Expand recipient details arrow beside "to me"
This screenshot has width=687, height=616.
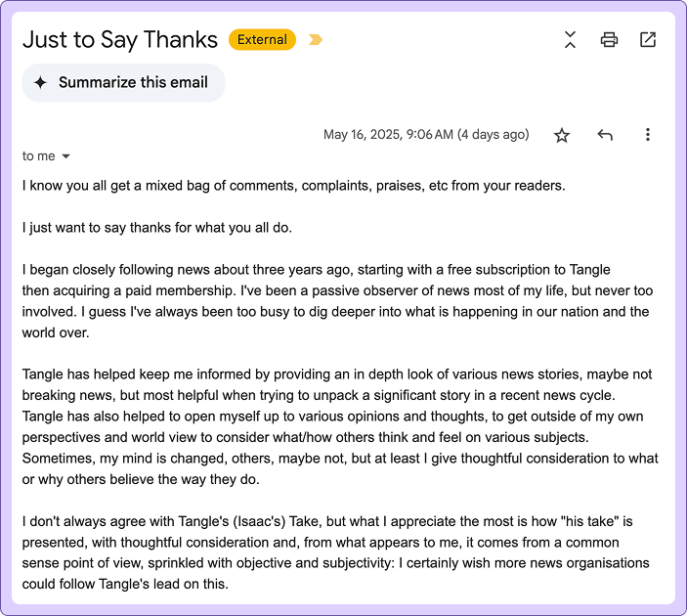66,156
